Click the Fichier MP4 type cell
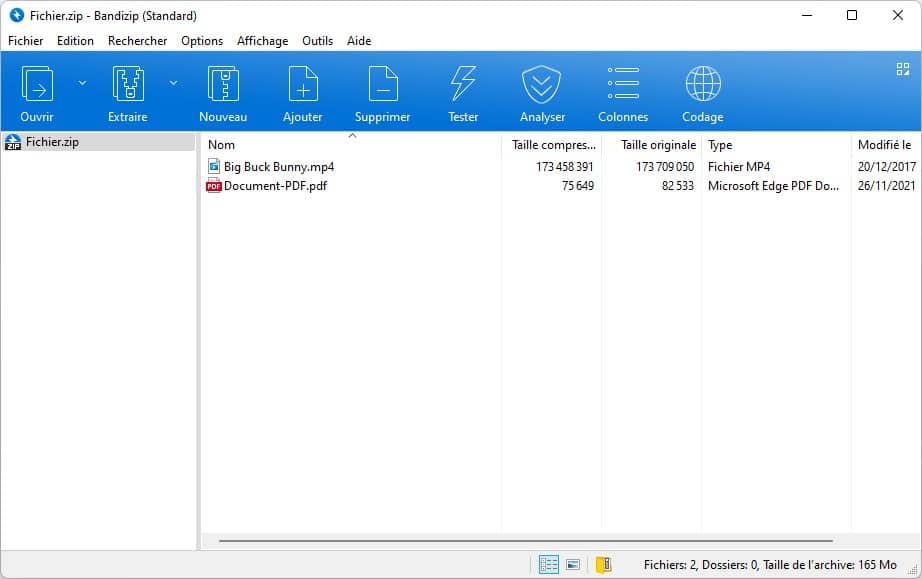922x579 pixels. [739, 166]
